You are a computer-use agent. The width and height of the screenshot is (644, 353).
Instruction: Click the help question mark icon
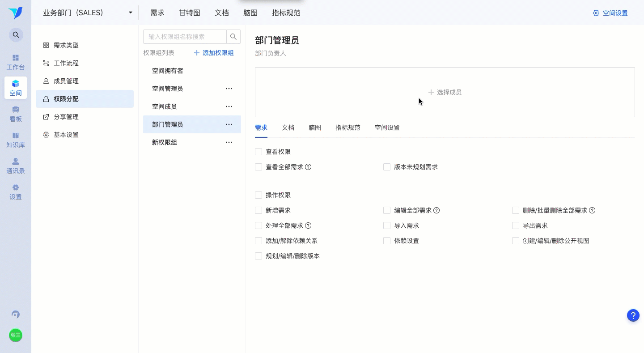point(633,315)
